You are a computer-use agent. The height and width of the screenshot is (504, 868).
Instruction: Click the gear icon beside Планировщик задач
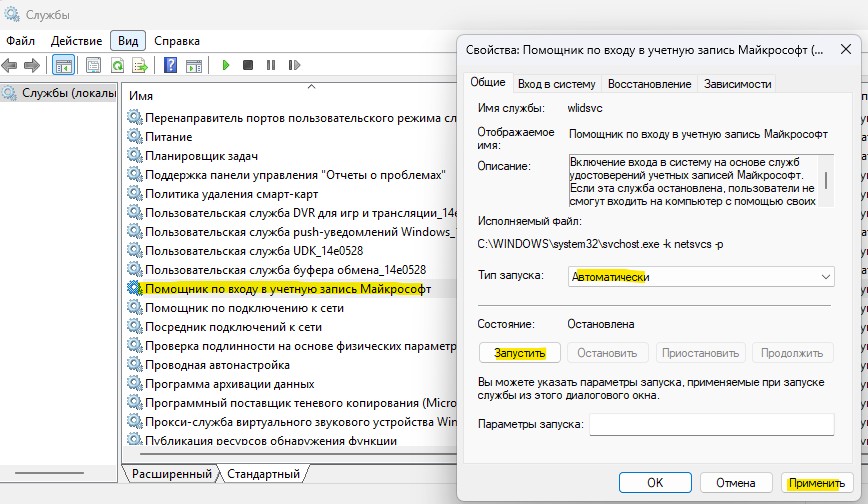(x=135, y=156)
